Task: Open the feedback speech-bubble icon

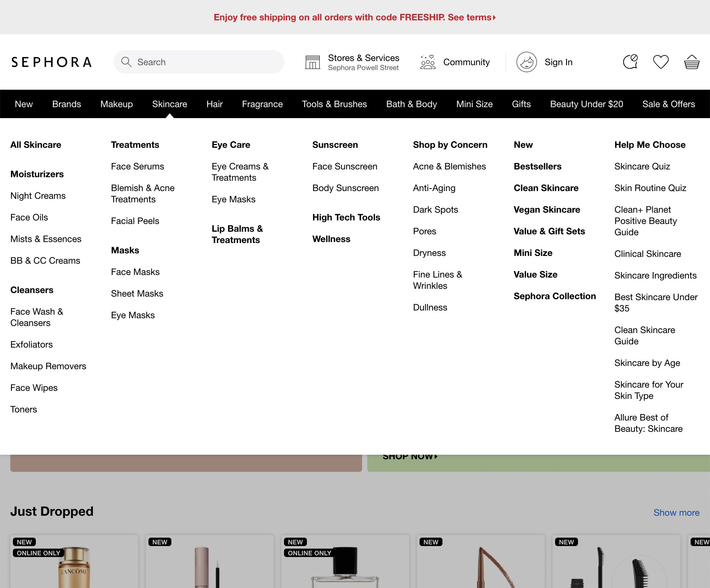Action: (630, 62)
